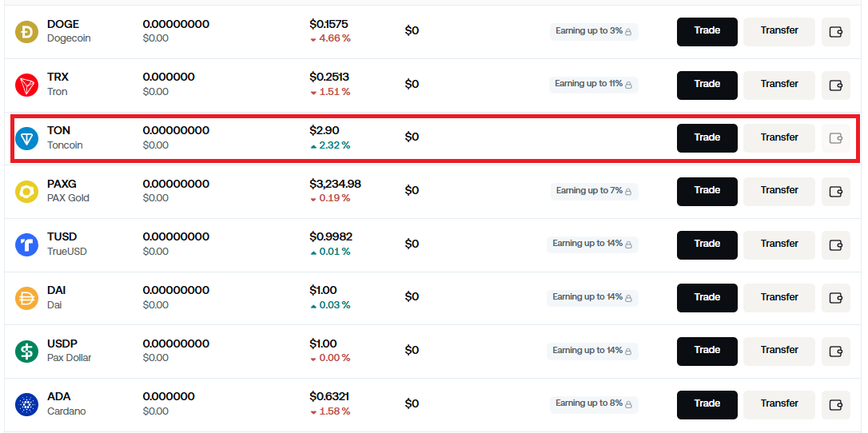Screen dimensions: 868x433
Task: Click the Trade button for Cardano
Action: point(707,405)
